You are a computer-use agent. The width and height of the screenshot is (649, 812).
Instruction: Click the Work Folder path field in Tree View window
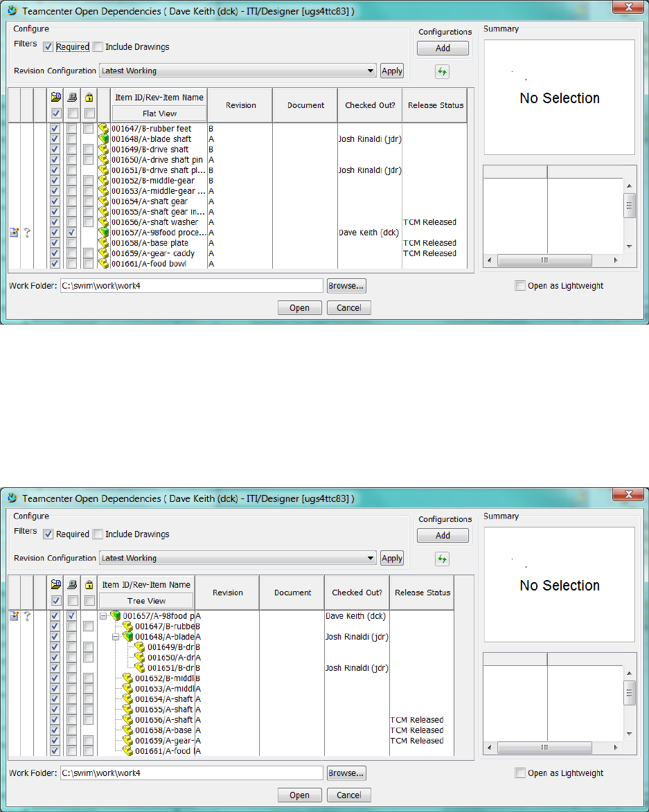pos(192,773)
